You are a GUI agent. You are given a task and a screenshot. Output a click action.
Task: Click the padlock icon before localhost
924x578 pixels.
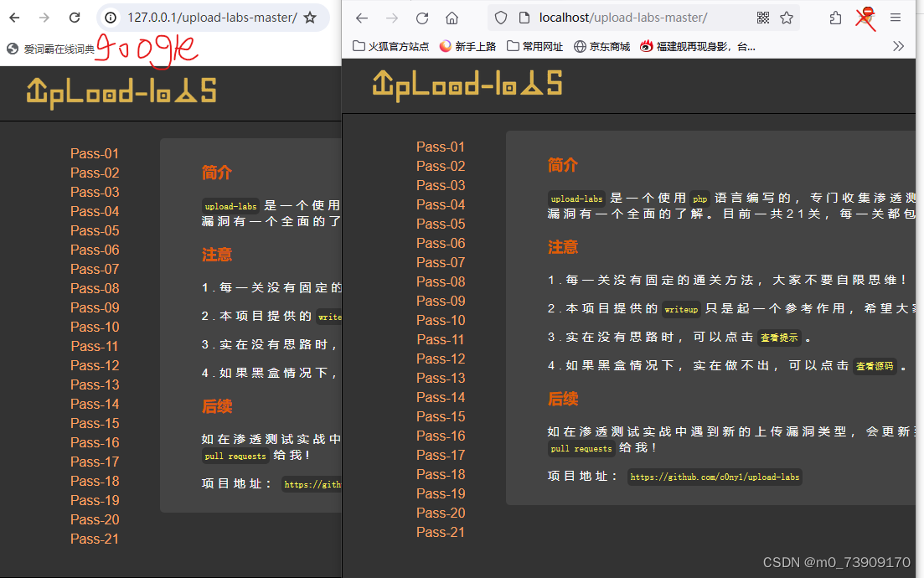pyautogui.click(x=524, y=18)
